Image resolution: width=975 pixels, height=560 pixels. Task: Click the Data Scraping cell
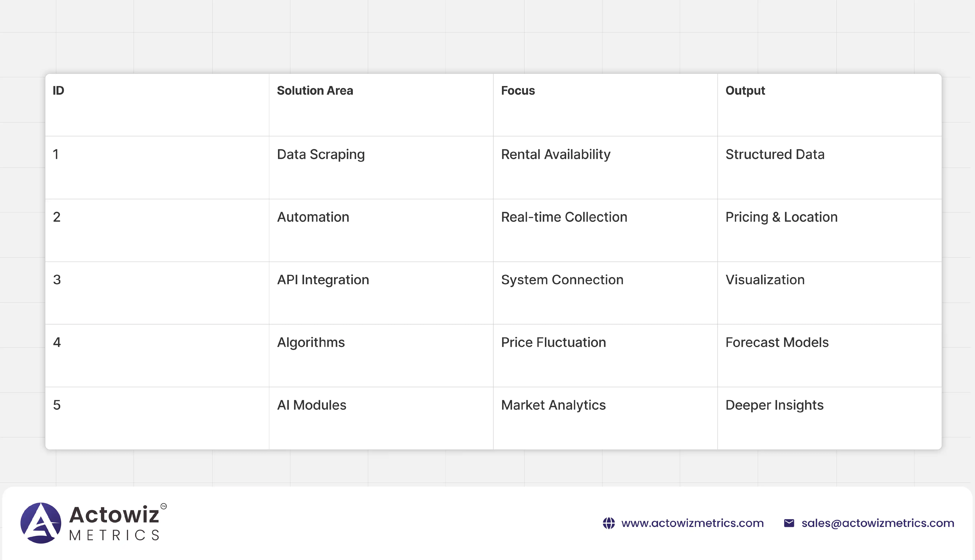[321, 155]
